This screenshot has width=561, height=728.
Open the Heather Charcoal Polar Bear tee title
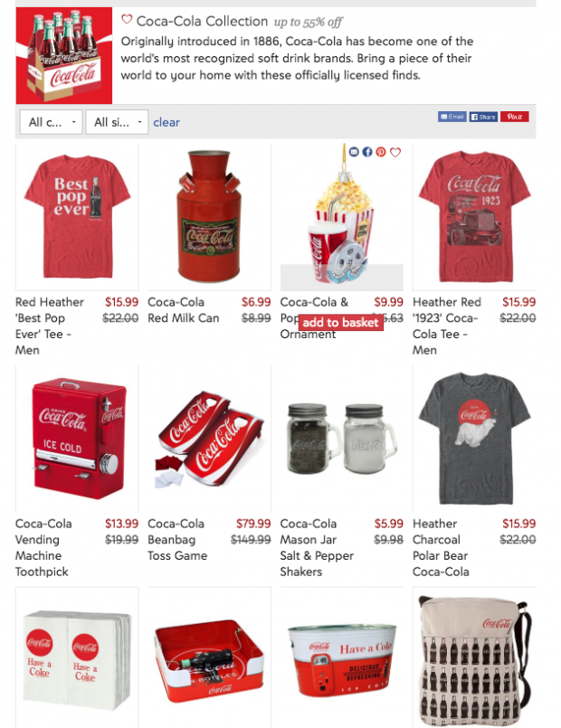[442, 548]
